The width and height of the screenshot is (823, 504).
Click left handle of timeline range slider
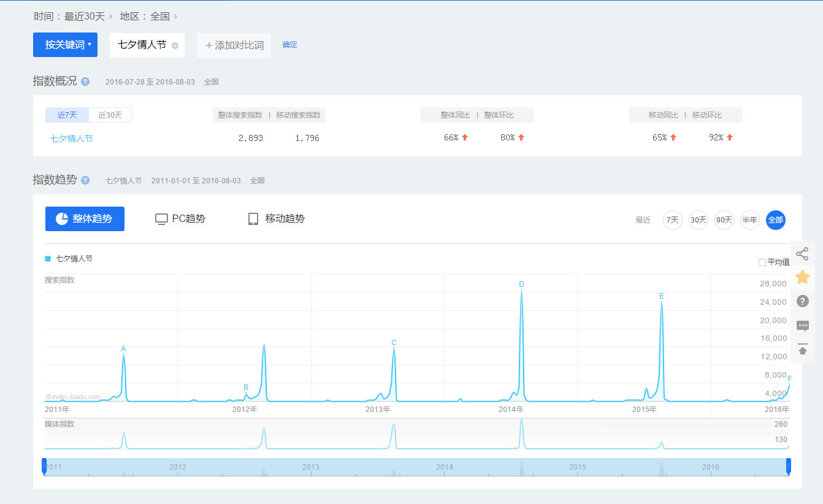(x=44, y=466)
